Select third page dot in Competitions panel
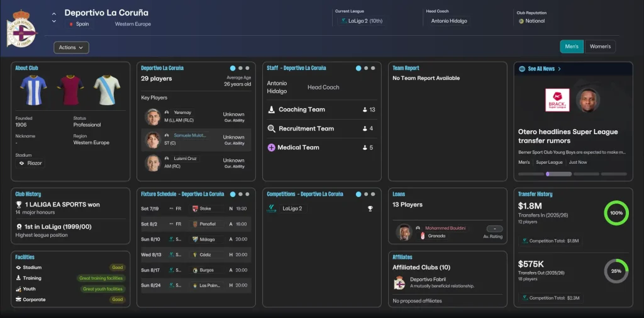 click(374, 194)
